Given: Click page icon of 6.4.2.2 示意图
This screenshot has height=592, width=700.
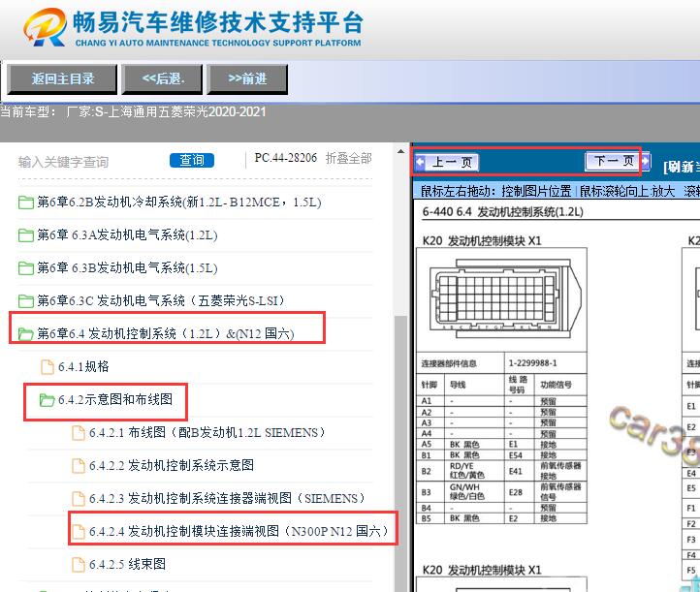Looking at the screenshot, I should [79, 466].
